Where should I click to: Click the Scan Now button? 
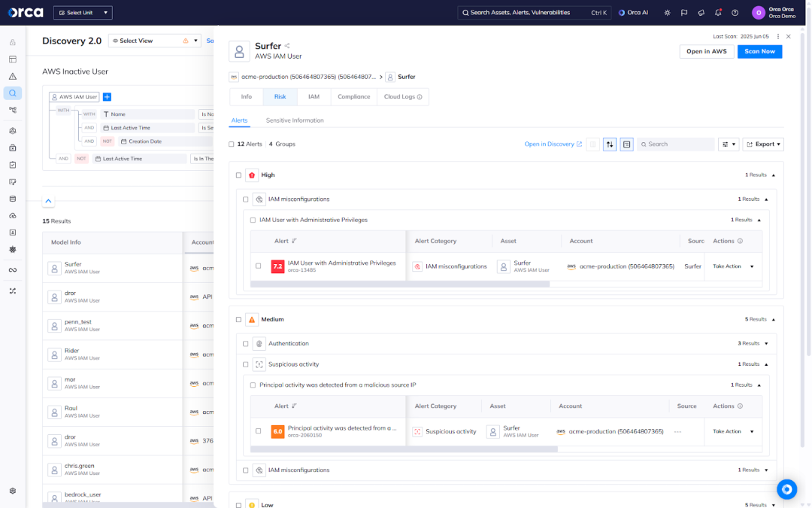[759, 51]
